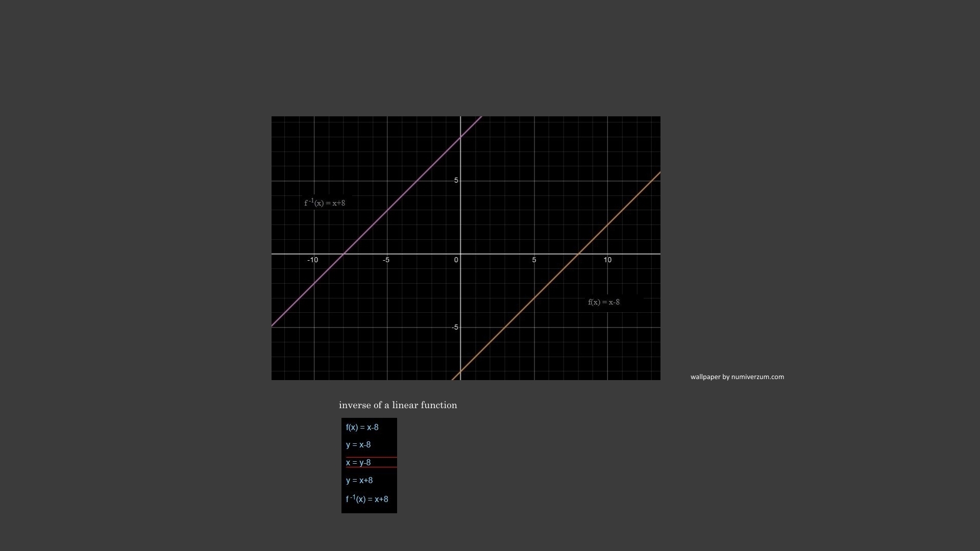Viewport: 980px width, 551px height.
Task: Click the origin label '0'
Action: [x=456, y=260]
